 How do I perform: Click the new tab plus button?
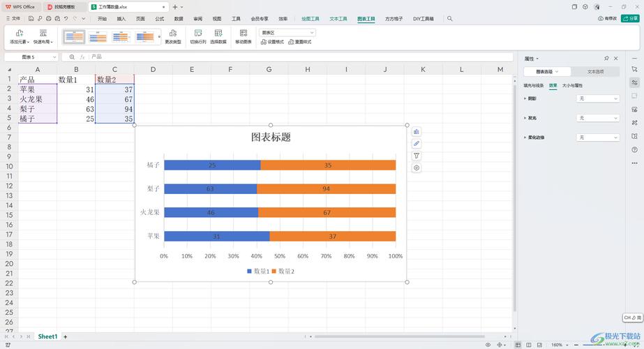click(175, 7)
